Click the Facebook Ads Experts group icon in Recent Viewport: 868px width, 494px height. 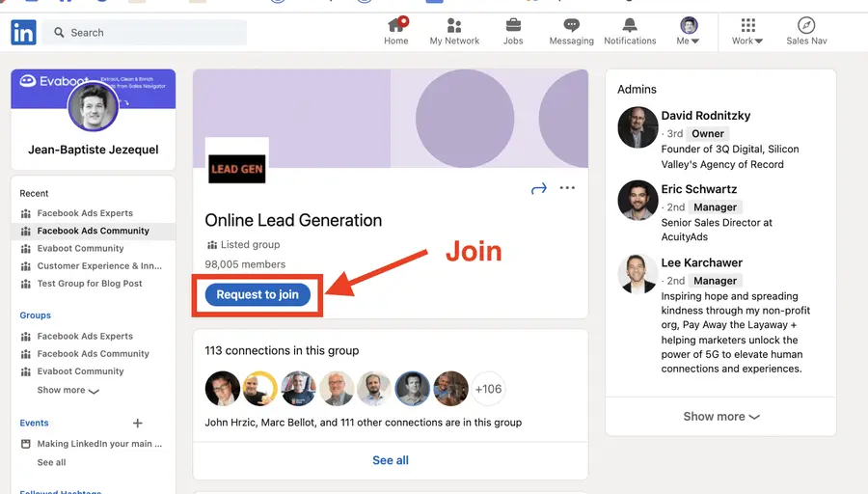(25, 214)
